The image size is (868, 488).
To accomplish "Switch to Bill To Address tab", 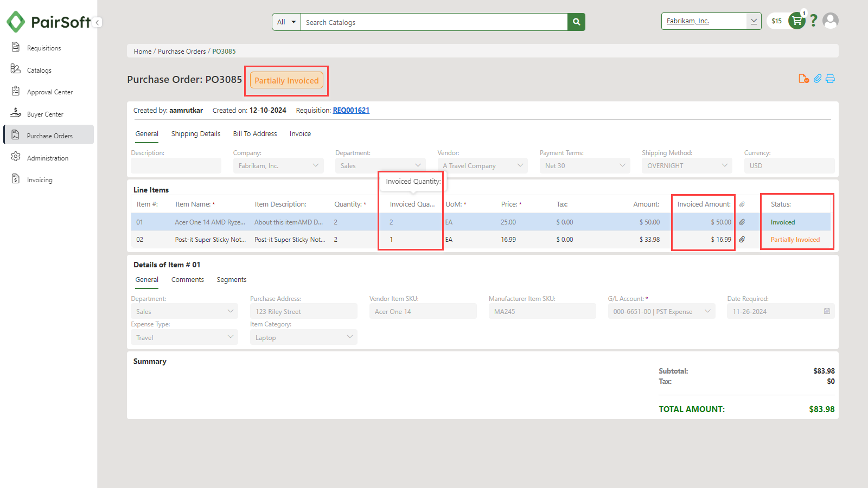I will click(x=255, y=134).
